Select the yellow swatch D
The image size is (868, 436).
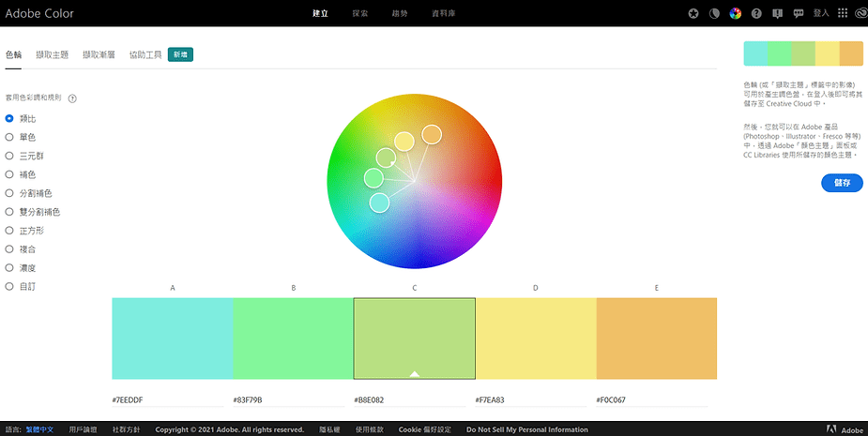pos(536,338)
